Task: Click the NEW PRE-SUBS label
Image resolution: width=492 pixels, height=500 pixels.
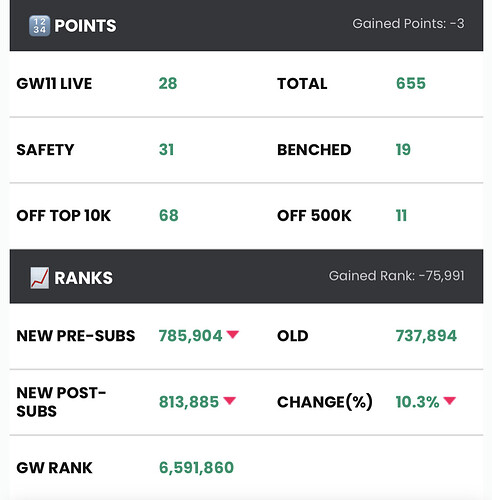Action: (76, 336)
